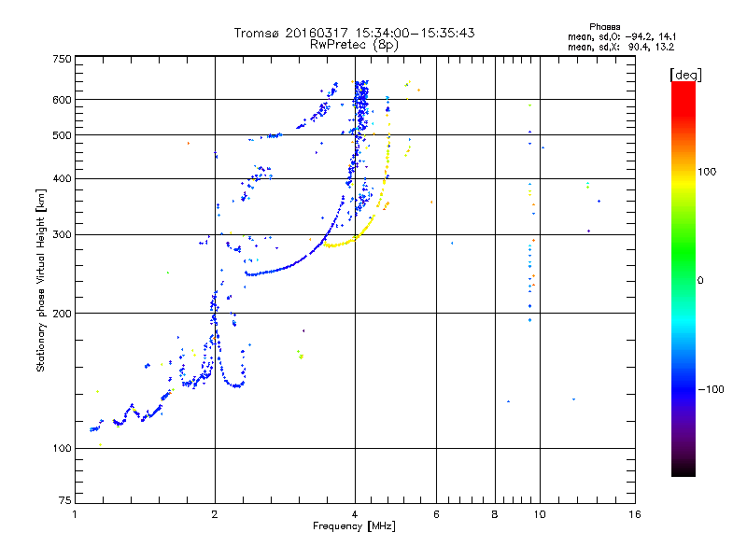Click the y-axis tick label '300'

[62, 235]
